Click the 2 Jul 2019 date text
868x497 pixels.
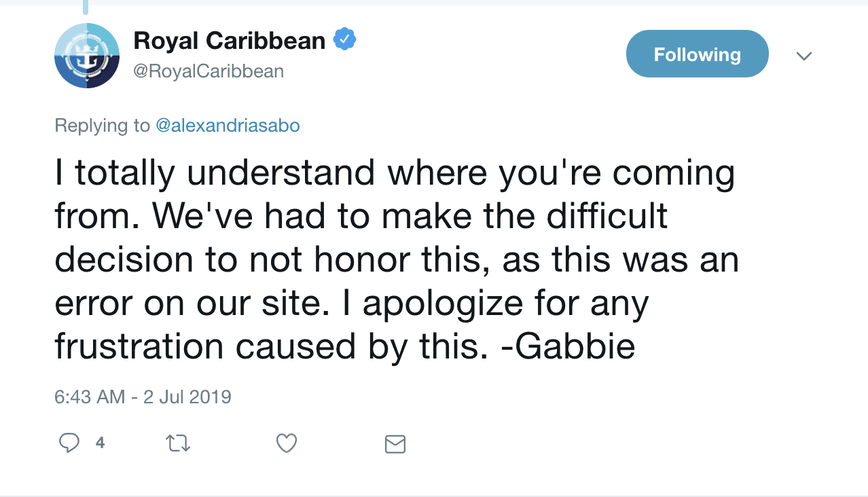pyautogui.click(x=187, y=397)
